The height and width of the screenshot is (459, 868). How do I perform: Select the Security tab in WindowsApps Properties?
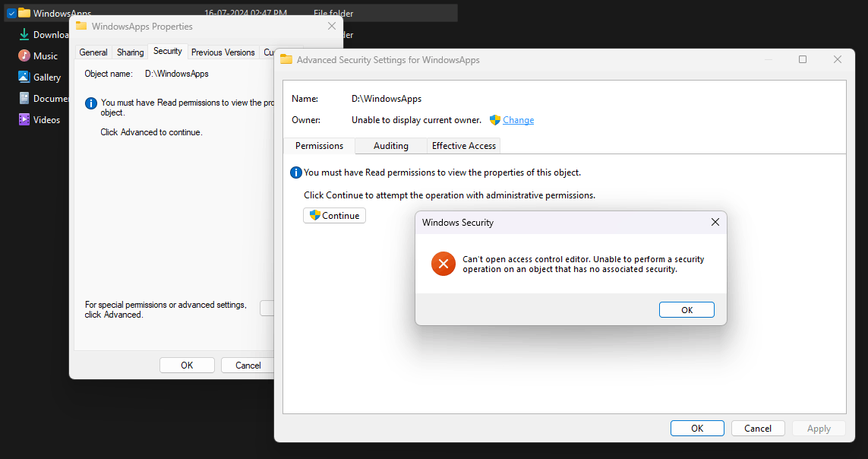(x=168, y=51)
